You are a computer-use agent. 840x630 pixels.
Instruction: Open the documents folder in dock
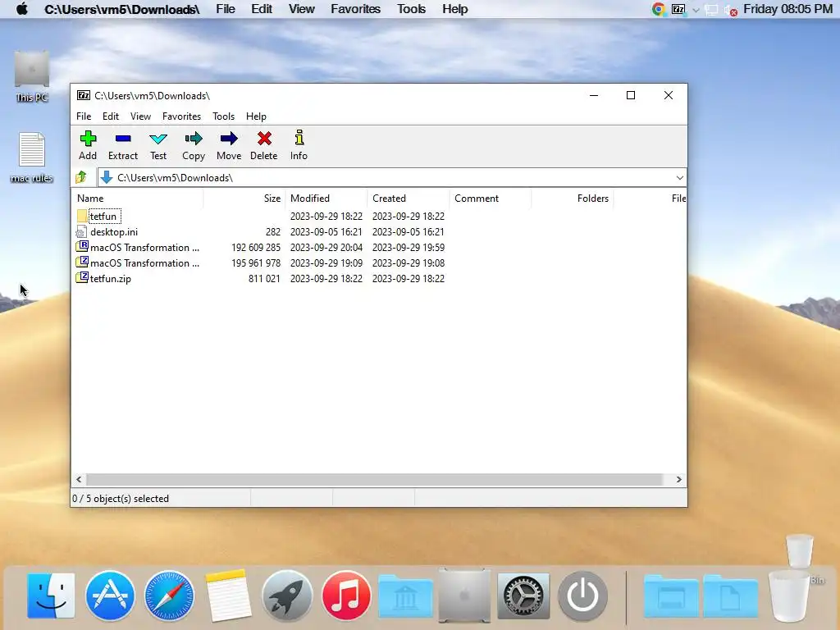730,597
